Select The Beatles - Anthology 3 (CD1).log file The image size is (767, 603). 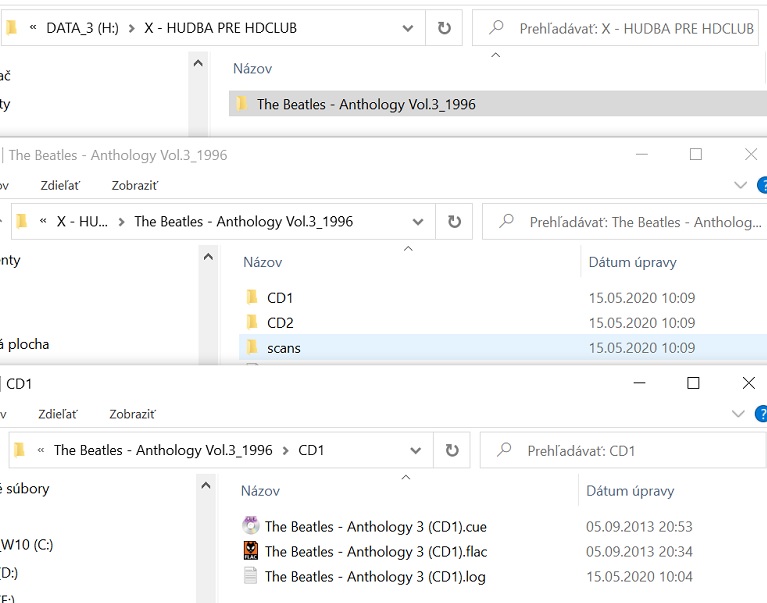pos(375,577)
